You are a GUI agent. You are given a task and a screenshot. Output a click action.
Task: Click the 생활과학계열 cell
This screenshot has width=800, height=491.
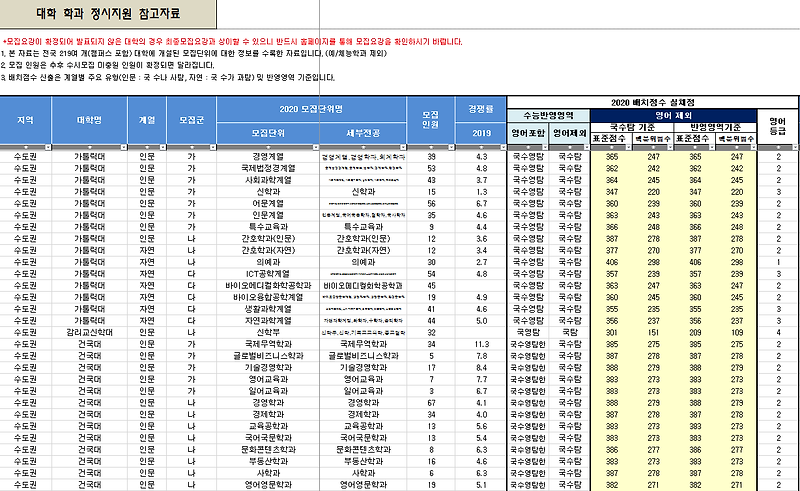pyautogui.click(x=268, y=309)
